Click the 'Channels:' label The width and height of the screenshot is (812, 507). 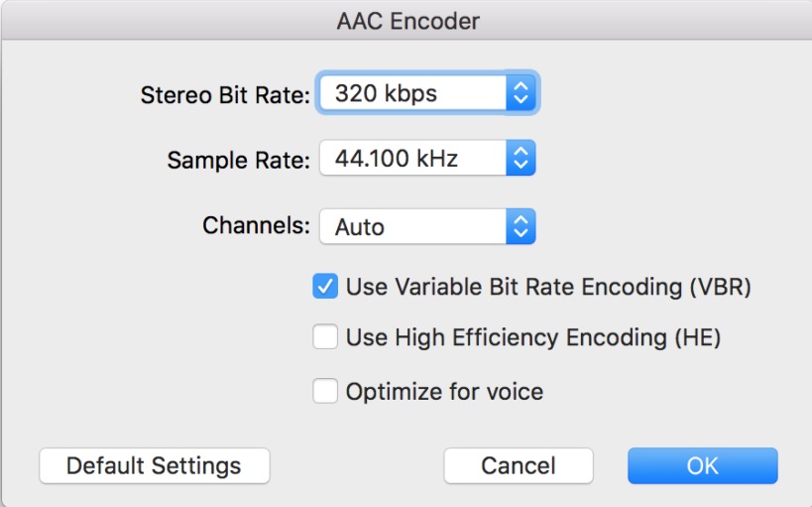tap(256, 225)
